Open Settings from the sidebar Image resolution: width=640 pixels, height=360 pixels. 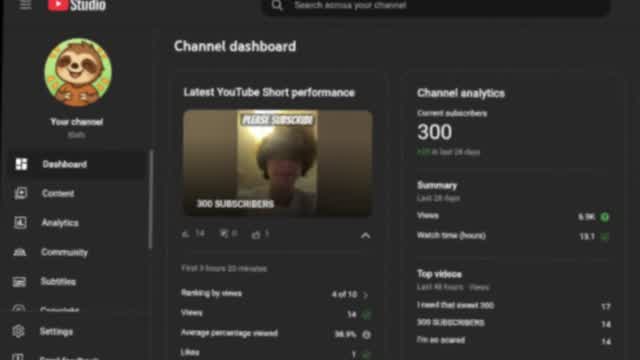(56, 331)
